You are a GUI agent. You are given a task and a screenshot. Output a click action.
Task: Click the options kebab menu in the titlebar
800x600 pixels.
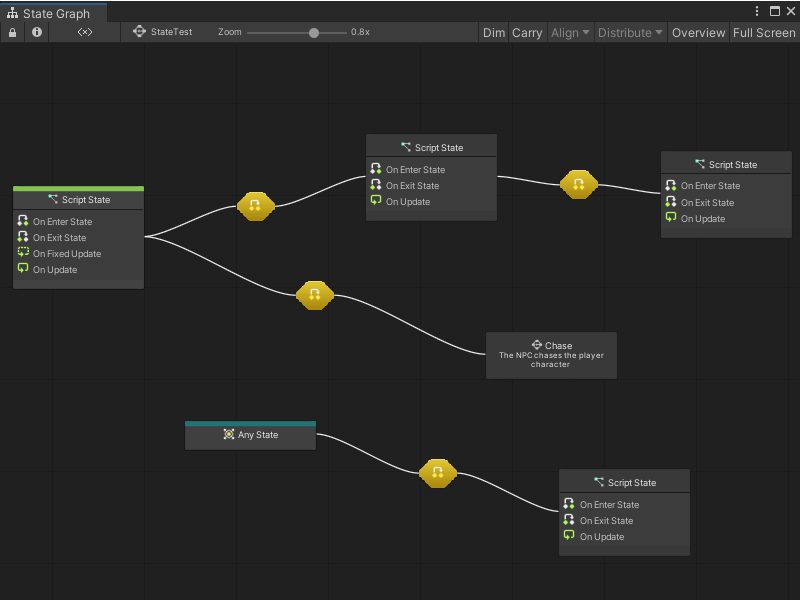click(758, 9)
